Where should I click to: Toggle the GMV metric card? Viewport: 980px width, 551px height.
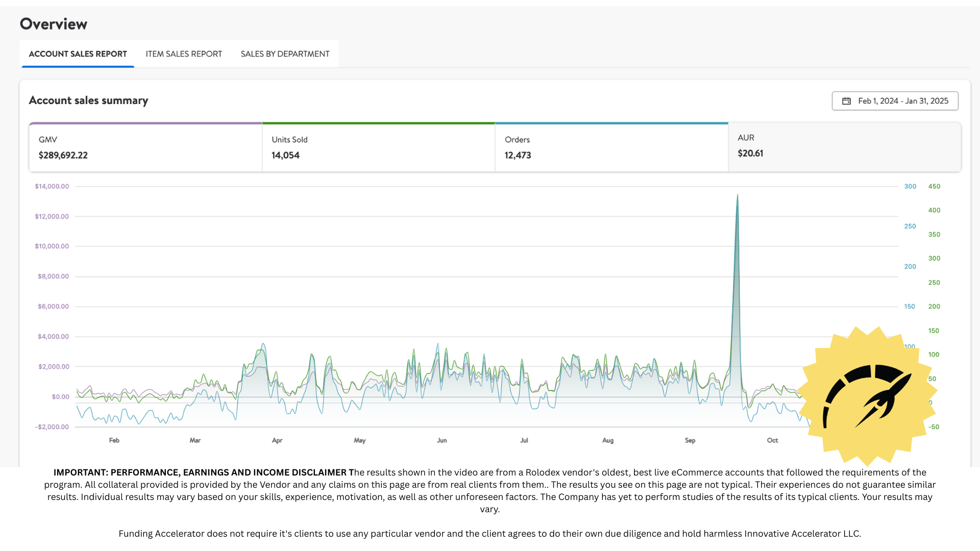click(145, 147)
